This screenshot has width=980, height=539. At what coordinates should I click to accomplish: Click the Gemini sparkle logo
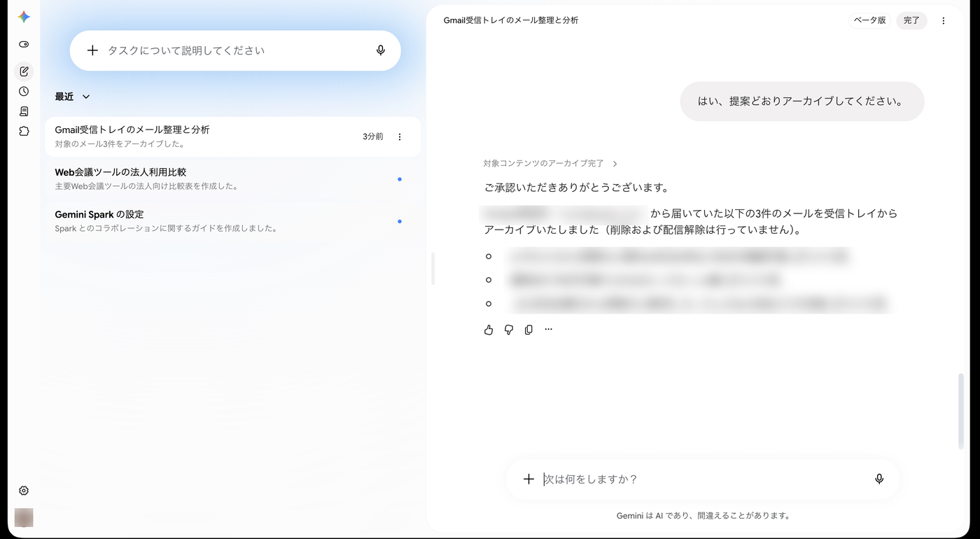pyautogui.click(x=24, y=17)
